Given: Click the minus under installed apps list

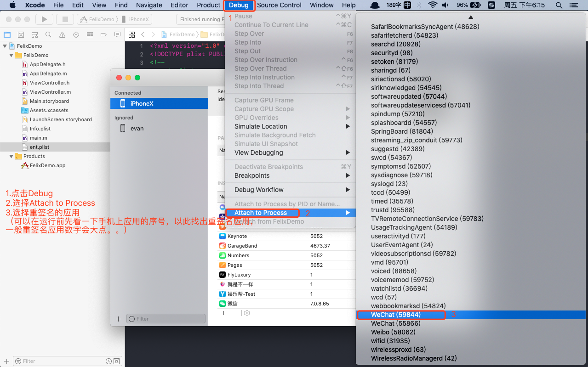Looking at the screenshot, I should [235, 313].
